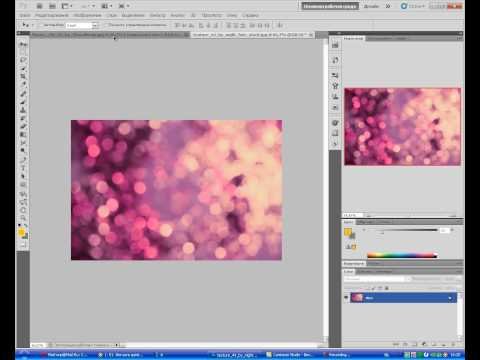Select the Pen tool
Screen dimensions: 480x360
pyautogui.click(x=23, y=159)
